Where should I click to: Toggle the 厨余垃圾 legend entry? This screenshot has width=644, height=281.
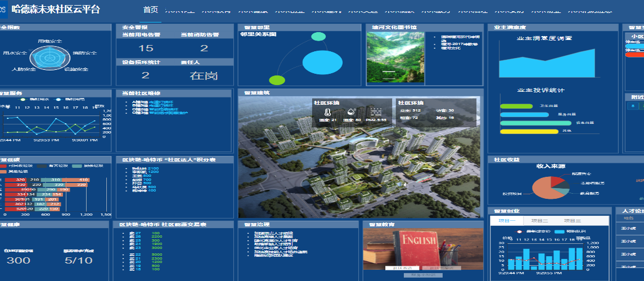(87, 166)
